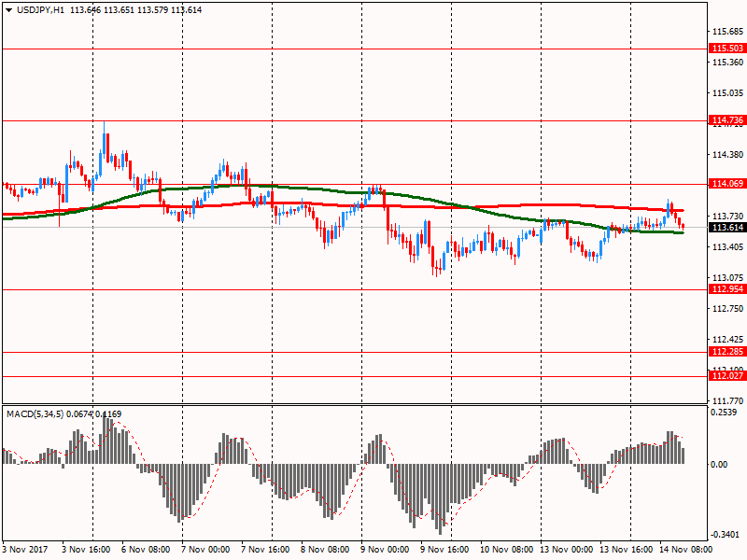Screen dimensions: 747x560
Task: Open the chart dropdown triangle beside USDJPY
Action: 8,10
